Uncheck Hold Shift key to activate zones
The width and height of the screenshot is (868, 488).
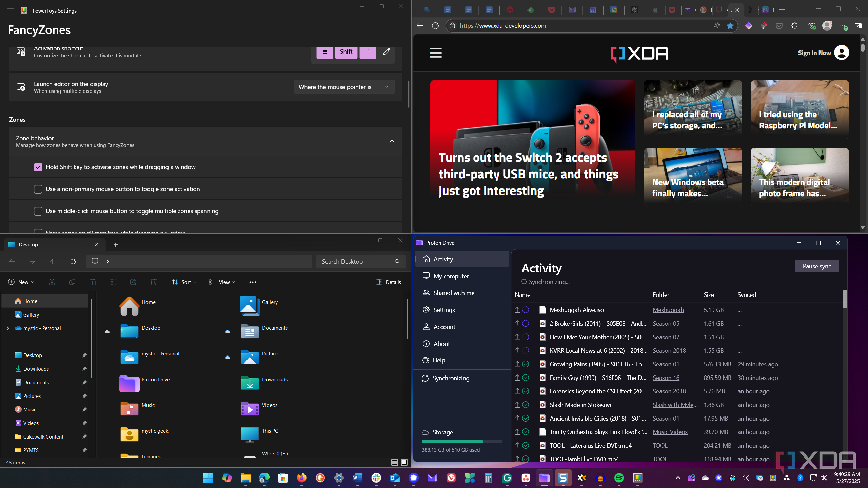(x=38, y=167)
